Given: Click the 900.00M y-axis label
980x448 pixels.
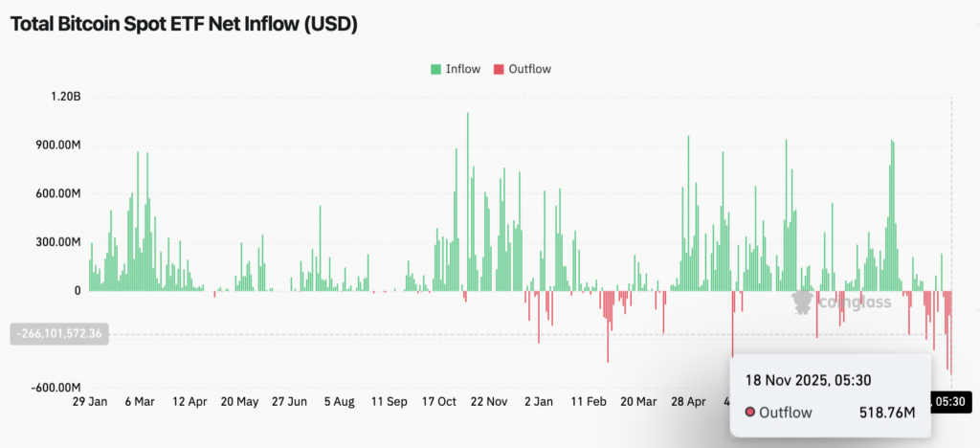Looking at the screenshot, I should (x=56, y=145).
